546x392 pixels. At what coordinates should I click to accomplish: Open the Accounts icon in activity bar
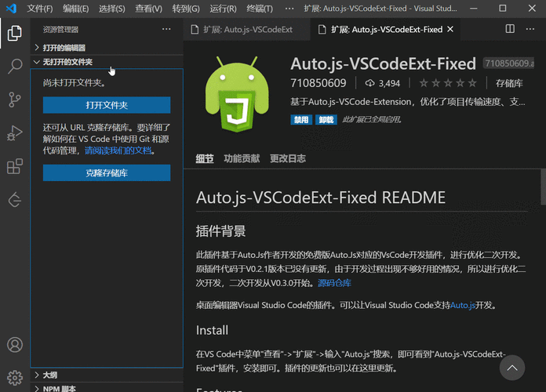15,345
